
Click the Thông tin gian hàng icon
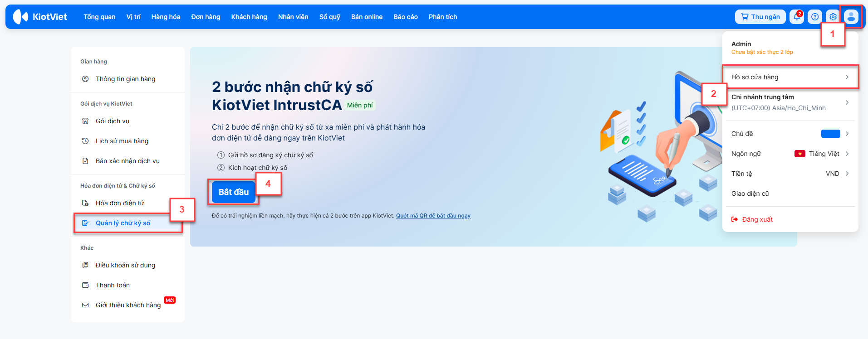[x=85, y=79]
